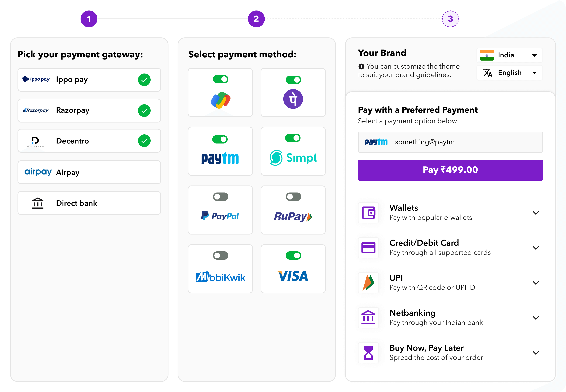This screenshot has width=566, height=392.
Task: Expand the Wallets section chevron
Action: [x=536, y=213]
